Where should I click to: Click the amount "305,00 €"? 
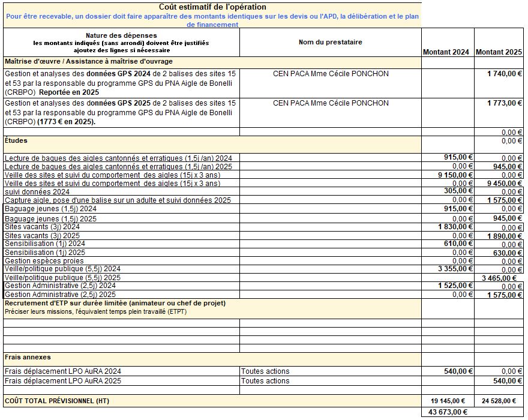pos(458,191)
